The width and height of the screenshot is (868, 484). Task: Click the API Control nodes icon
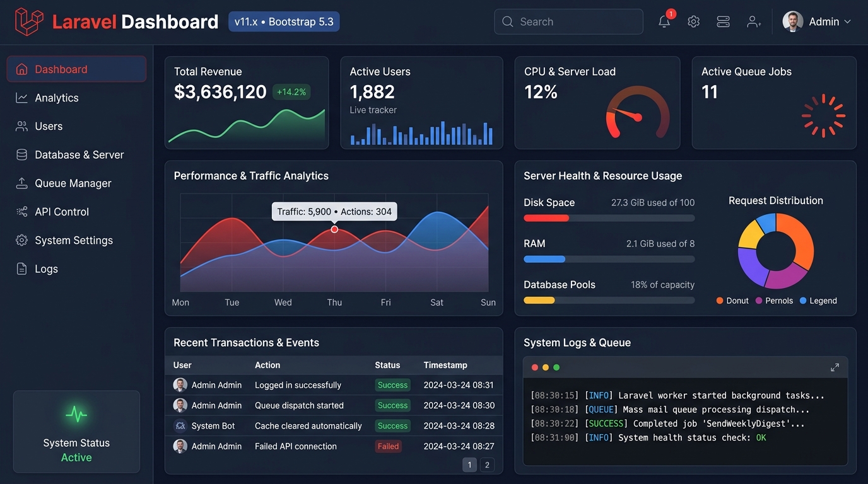[22, 212]
